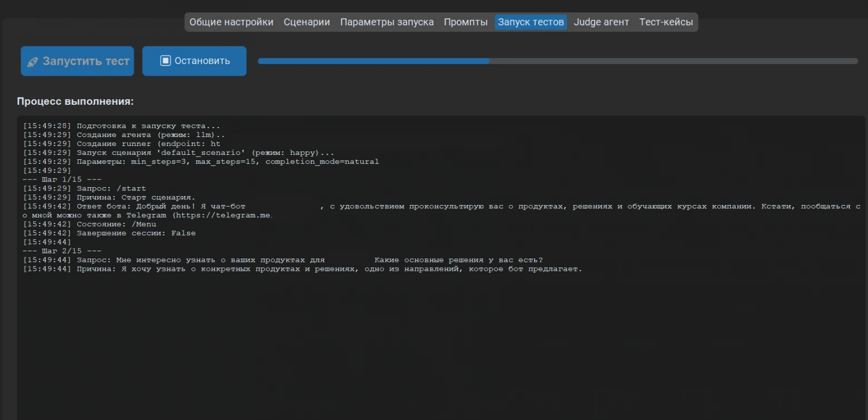868x420 pixels.
Task: Click the Параметры: min_steps=3 log line
Action: pos(201,162)
